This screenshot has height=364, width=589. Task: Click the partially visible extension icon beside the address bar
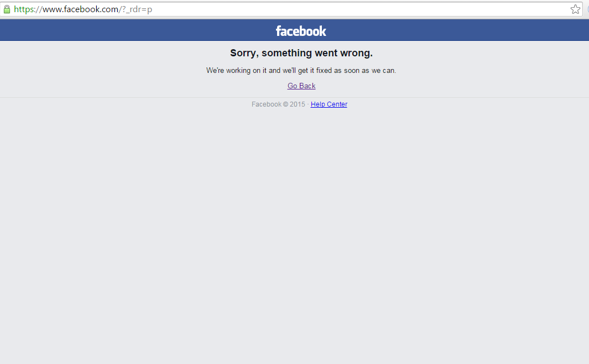[x=588, y=9]
